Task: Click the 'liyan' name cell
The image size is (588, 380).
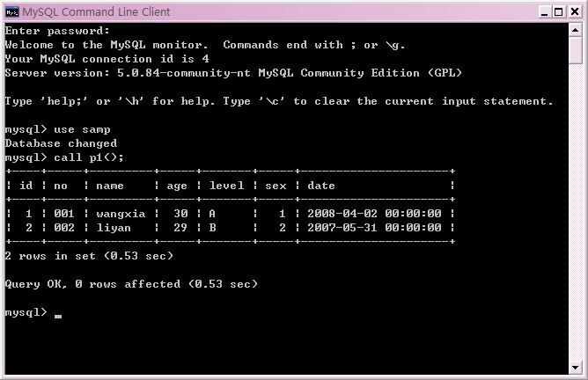Action: coord(114,228)
